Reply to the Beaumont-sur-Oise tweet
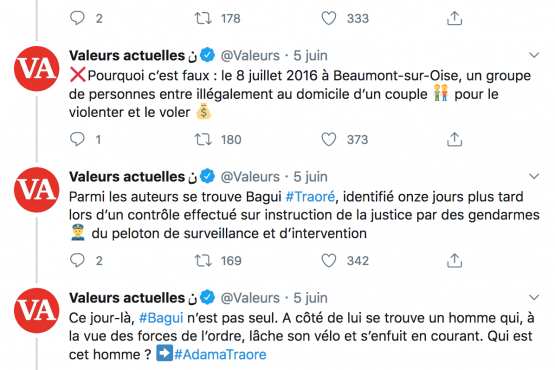The height and width of the screenshot is (370, 555). 77,139
